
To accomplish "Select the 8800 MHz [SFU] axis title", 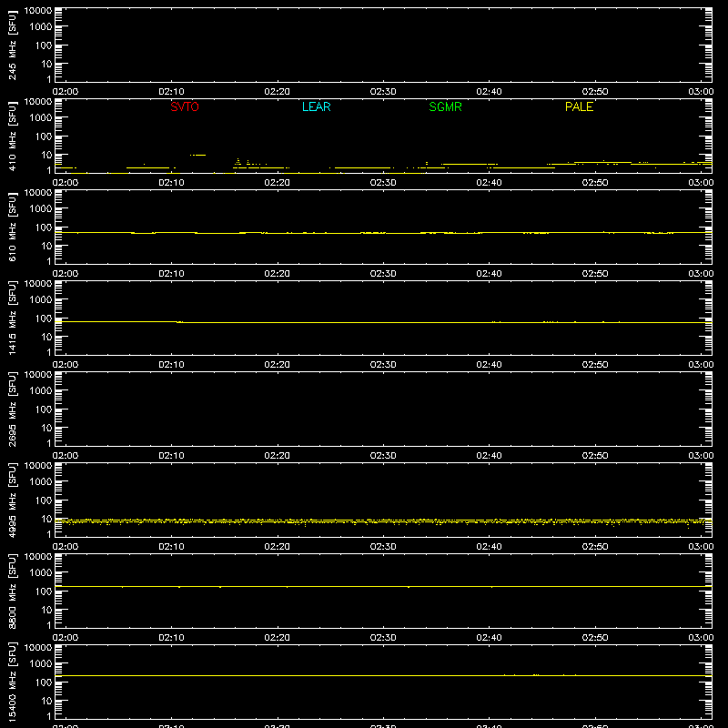I will pos(12,591).
